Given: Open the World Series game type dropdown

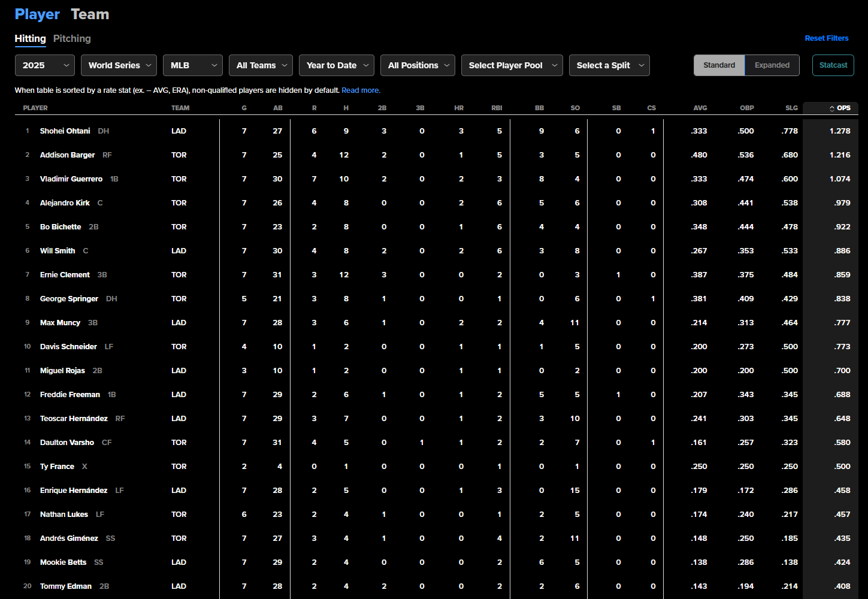Looking at the screenshot, I should pyautogui.click(x=119, y=65).
